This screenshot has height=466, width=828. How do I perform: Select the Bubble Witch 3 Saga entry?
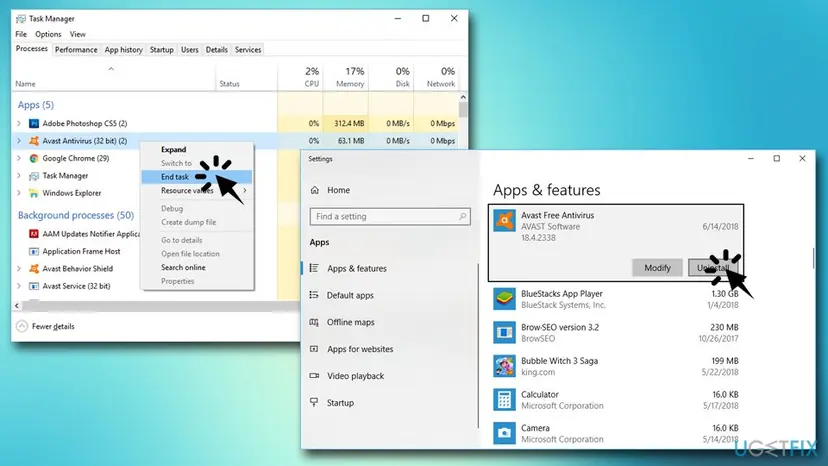tap(616, 366)
